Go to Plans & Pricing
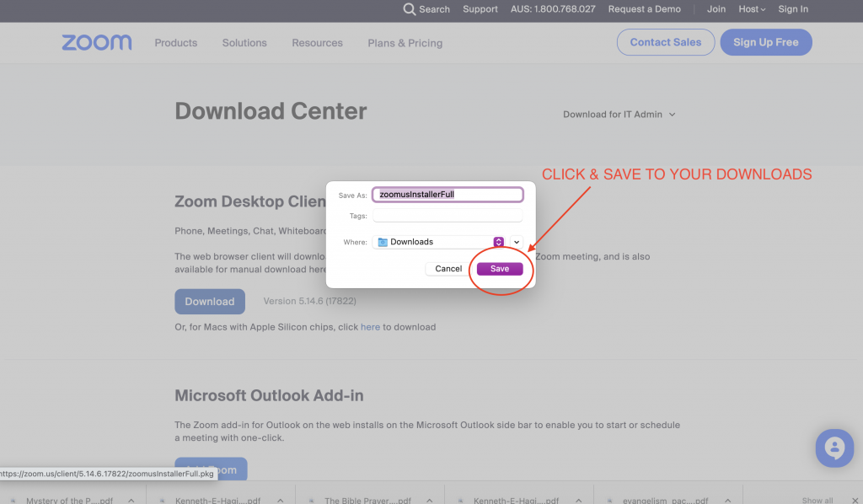 click(405, 43)
